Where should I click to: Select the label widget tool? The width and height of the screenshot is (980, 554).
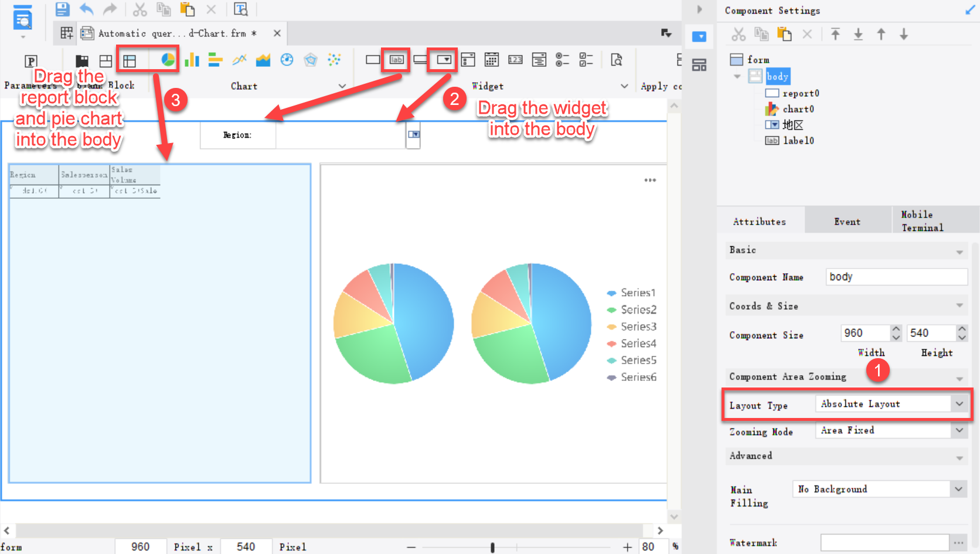396,59
